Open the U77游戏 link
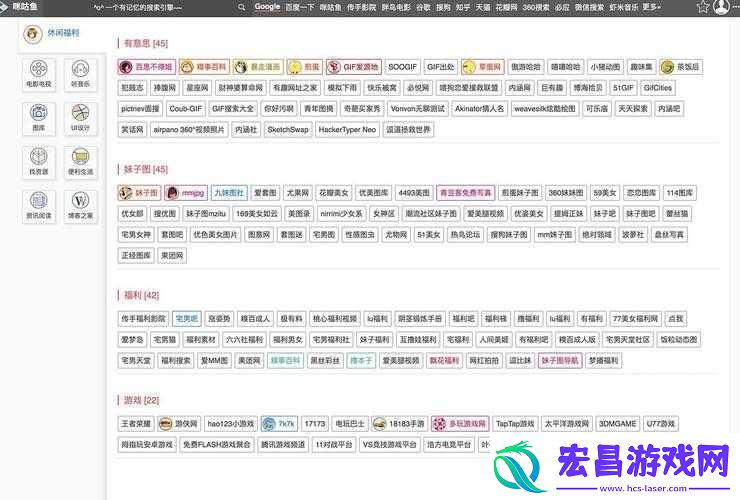The image size is (740, 500). (x=661, y=424)
